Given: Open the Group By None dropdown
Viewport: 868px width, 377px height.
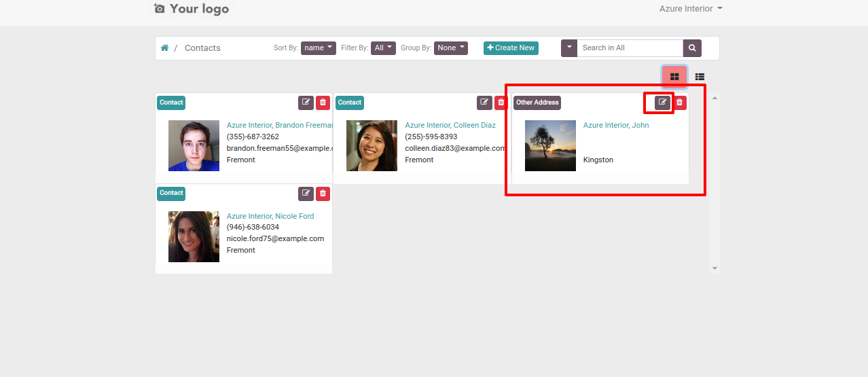Looking at the screenshot, I should tap(451, 48).
